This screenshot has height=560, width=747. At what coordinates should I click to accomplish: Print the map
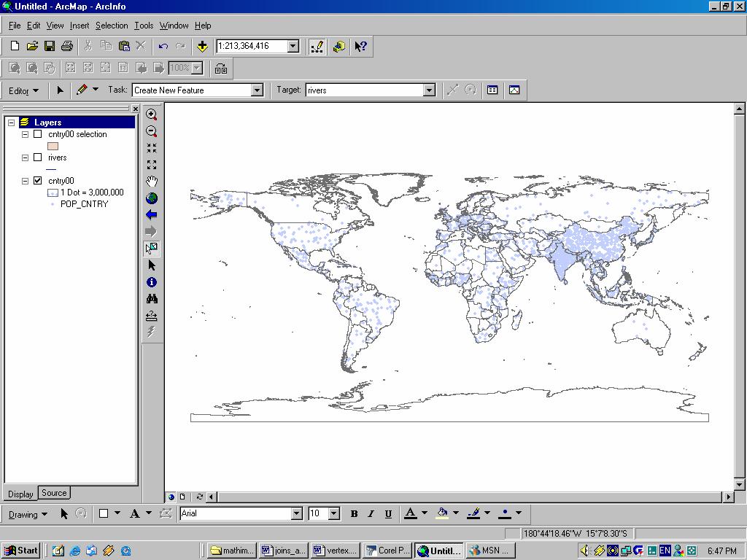pyautogui.click(x=66, y=46)
